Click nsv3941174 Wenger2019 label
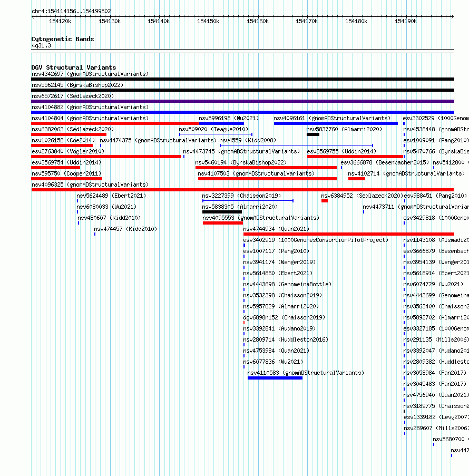Viewport: 469px width, 476px height. [279, 263]
